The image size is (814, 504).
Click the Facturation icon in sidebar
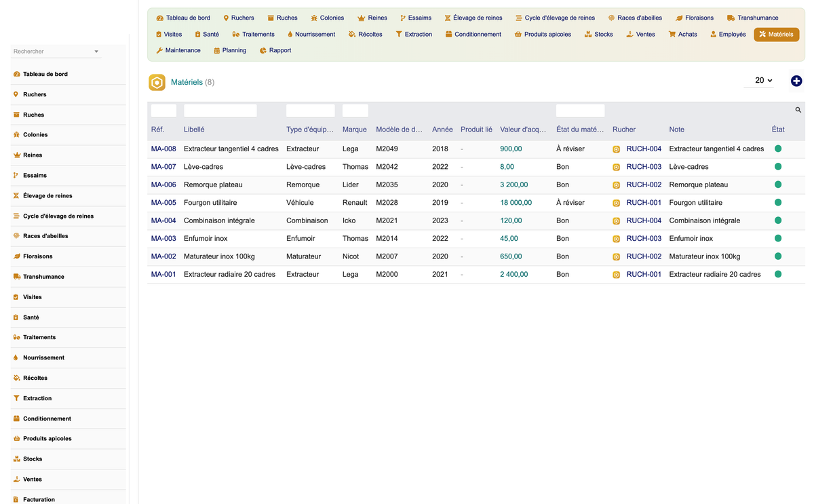tap(16, 500)
